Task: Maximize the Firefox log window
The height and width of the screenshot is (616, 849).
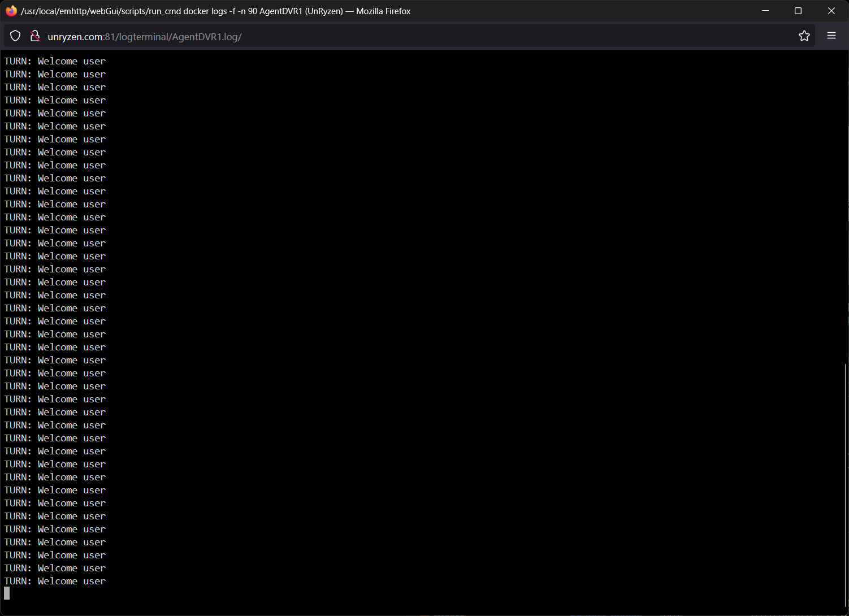Action: pyautogui.click(x=798, y=11)
